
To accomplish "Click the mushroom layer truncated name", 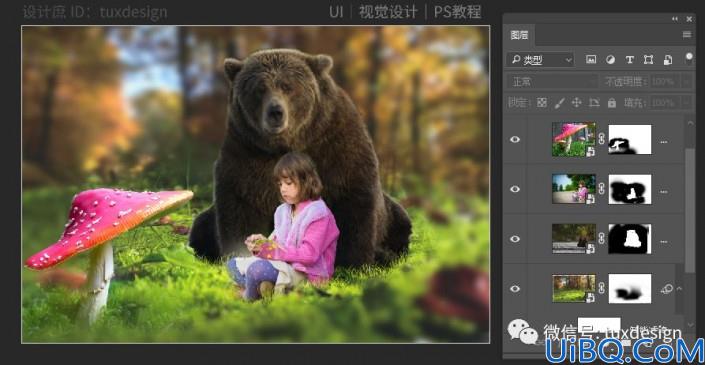I will coord(664,142).
